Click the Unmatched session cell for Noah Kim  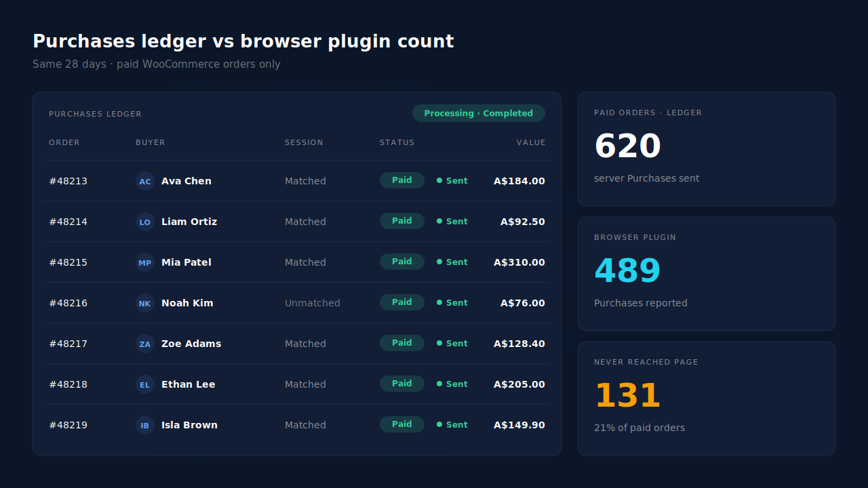[313, 303]
